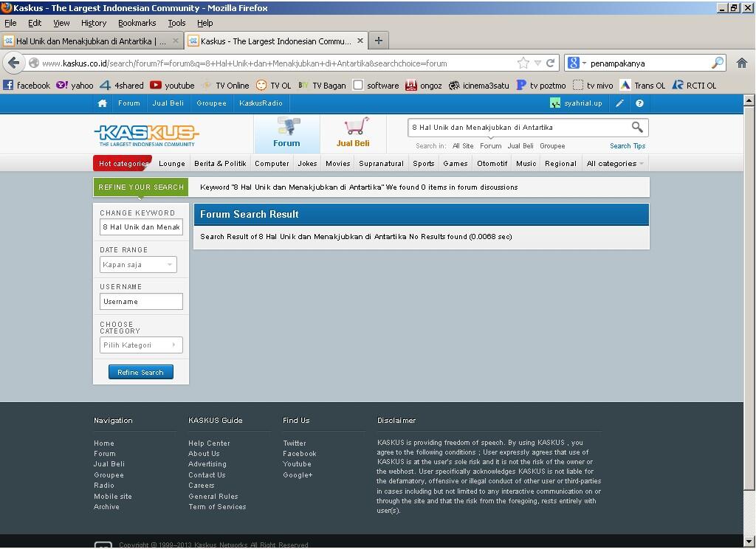
Task: Select Hot categories in the category bar
Action: pyautogui.click(x=123, y=163)
